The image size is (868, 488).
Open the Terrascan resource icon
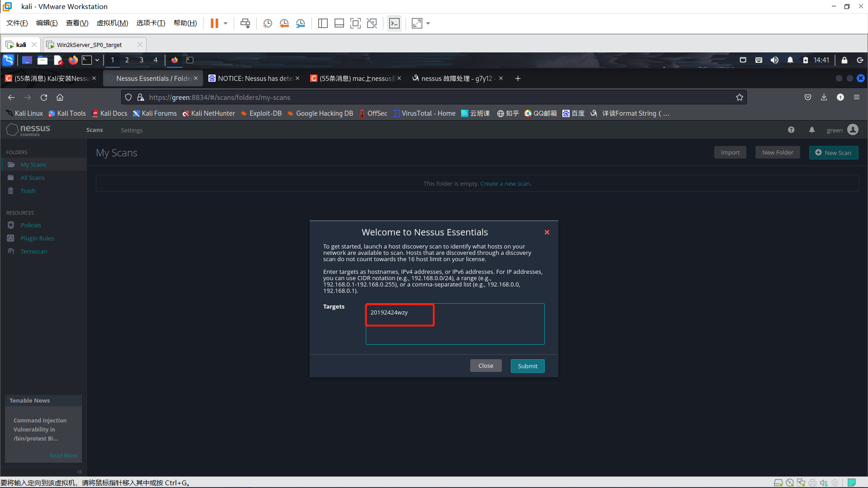click(11, 251)
